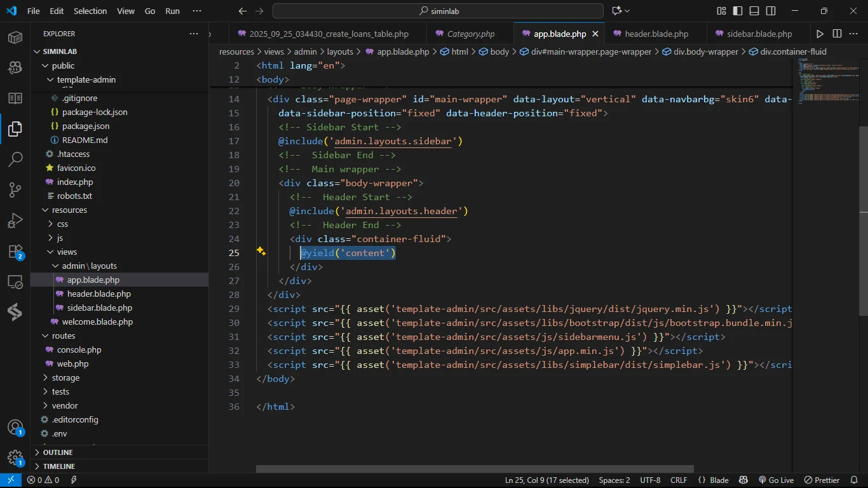Expand the storage folder
This screenshot has height=488, width=868.
coord(65,377)
